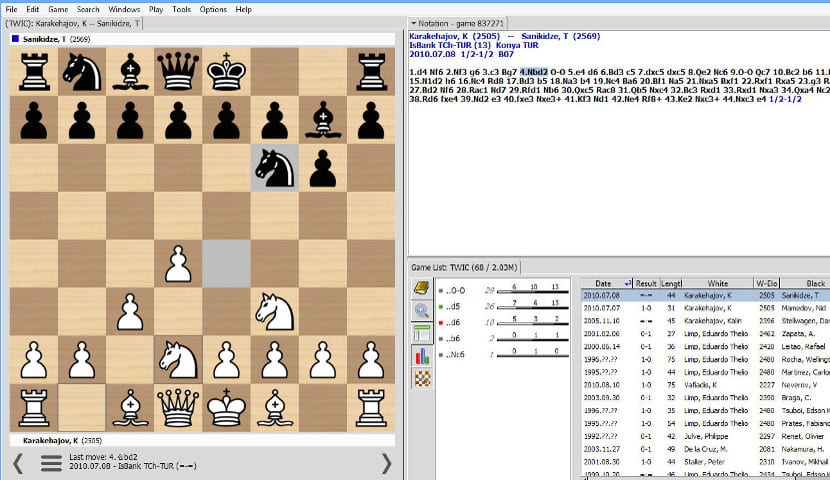Click the 1/2-1/2 result ending the notation
The width and height of the screenshot is (830, 480).
786,99
